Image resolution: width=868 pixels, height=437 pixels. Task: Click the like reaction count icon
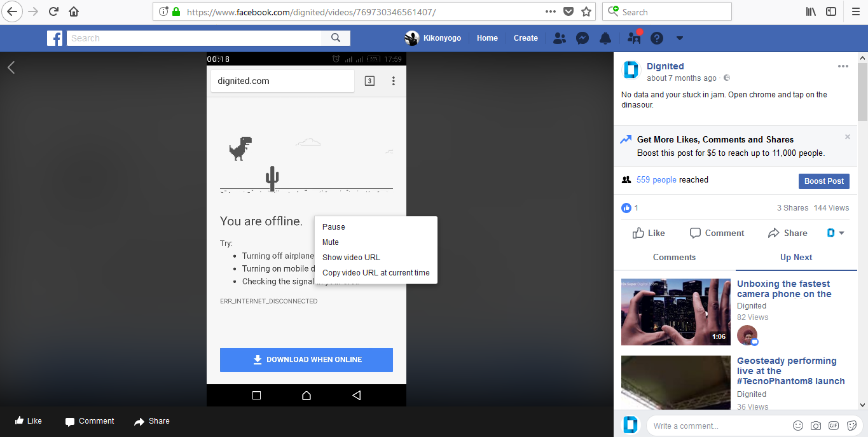click(x=626, y=208)
